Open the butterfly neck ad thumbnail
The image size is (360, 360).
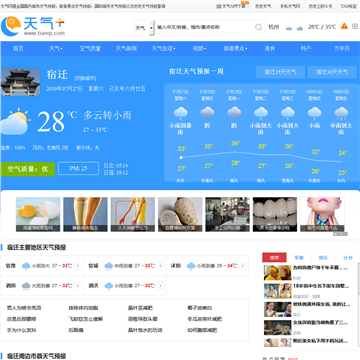[x=322, y=214]
